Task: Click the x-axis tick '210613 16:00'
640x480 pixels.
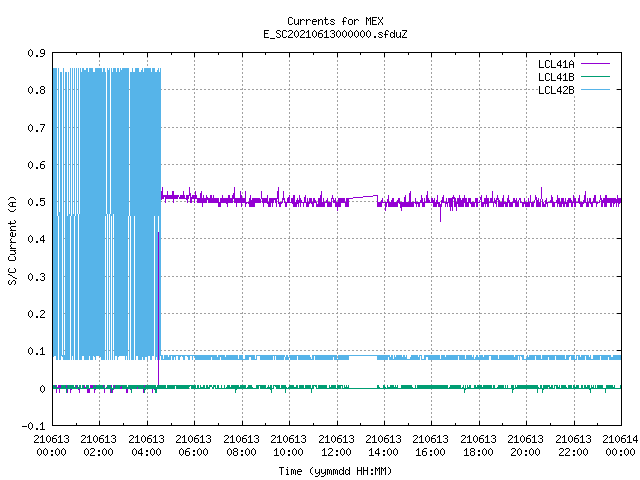Action: [x=431, y=446]
